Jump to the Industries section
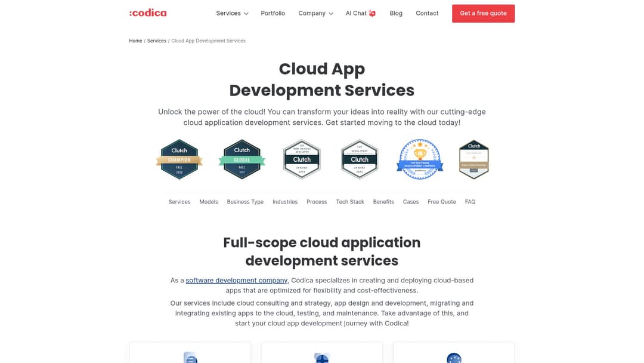 point(285,202)
